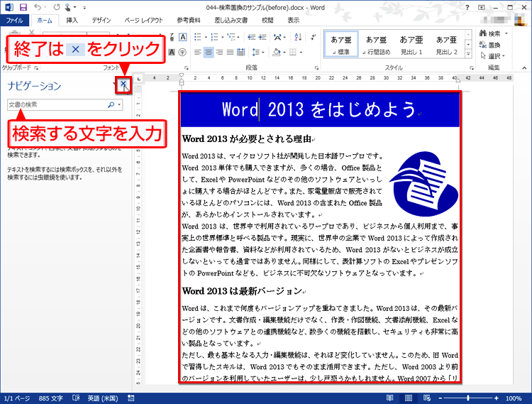
Task: Click the 885 文字 word count
Action: click(50, 398)
